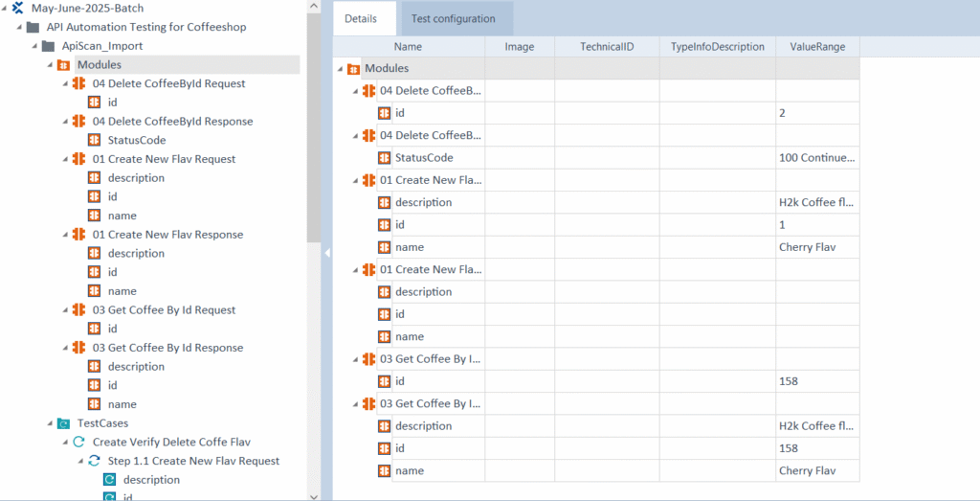Click the 03 Get Coffee By Id Request module icon in tree
The height and width of the screenshot is (501, 980).
(x=78, y=310)
